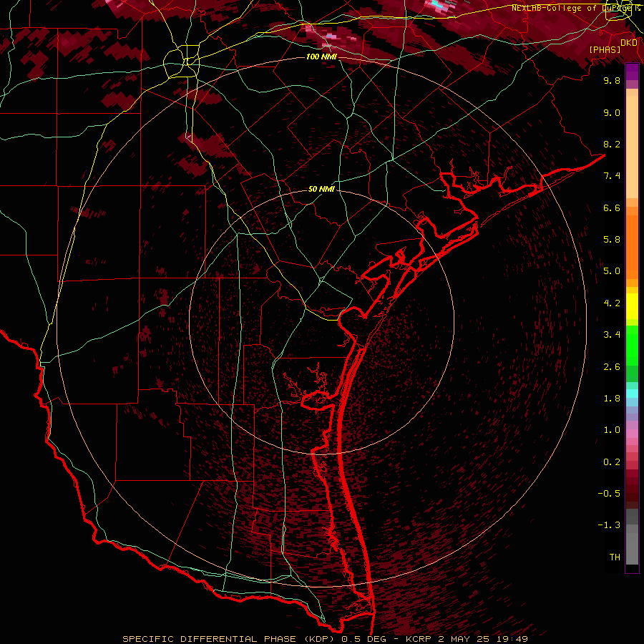Click the 2.6 scale value
Screen dimensions: 644x644
[x=612, y=367]
